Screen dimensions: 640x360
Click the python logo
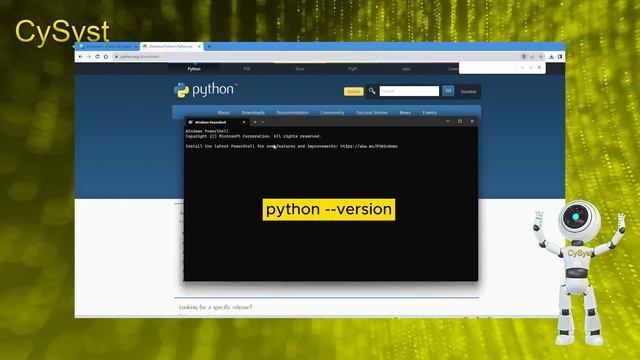point(205,90)
